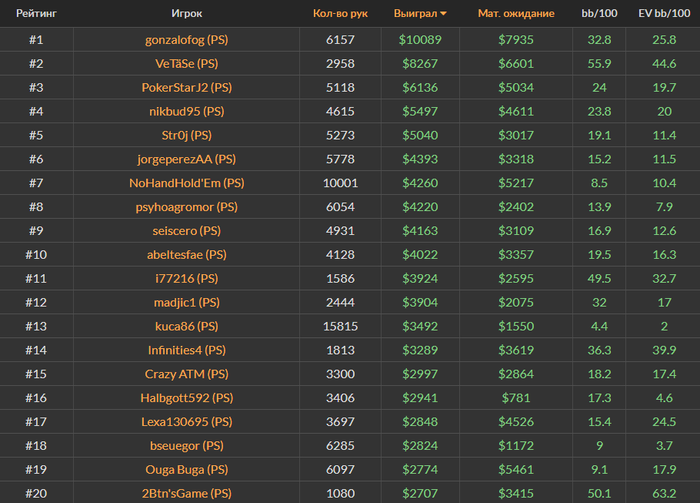Image resolution: width=700 pixels, height=503 pixels.
Task: Click the Рейтинг column header
Action: point(36,13)
